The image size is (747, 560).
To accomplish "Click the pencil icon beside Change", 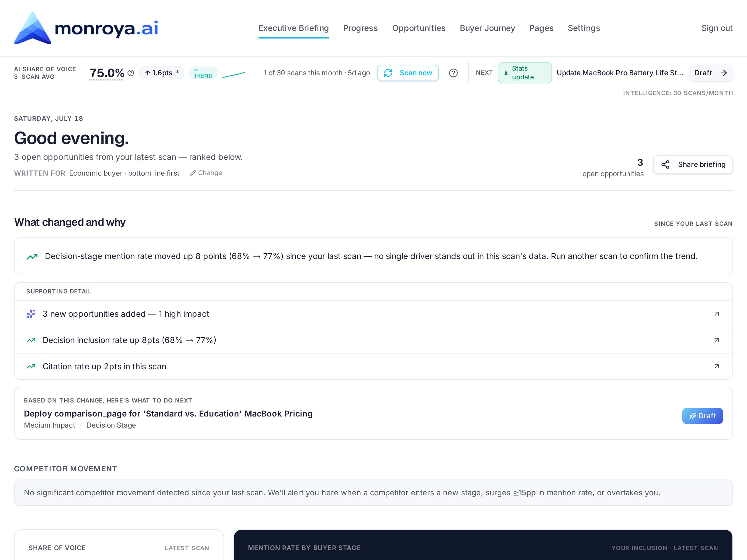I will point(193,173).
